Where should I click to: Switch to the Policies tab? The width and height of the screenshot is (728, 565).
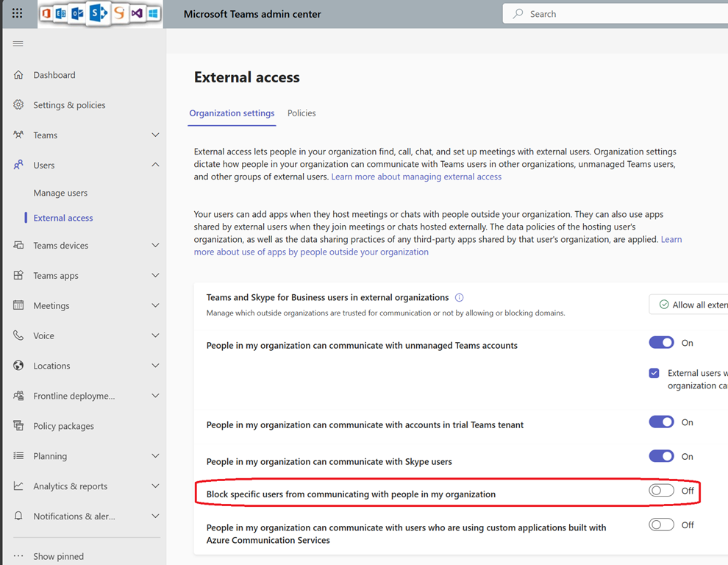tap(301, 113)
